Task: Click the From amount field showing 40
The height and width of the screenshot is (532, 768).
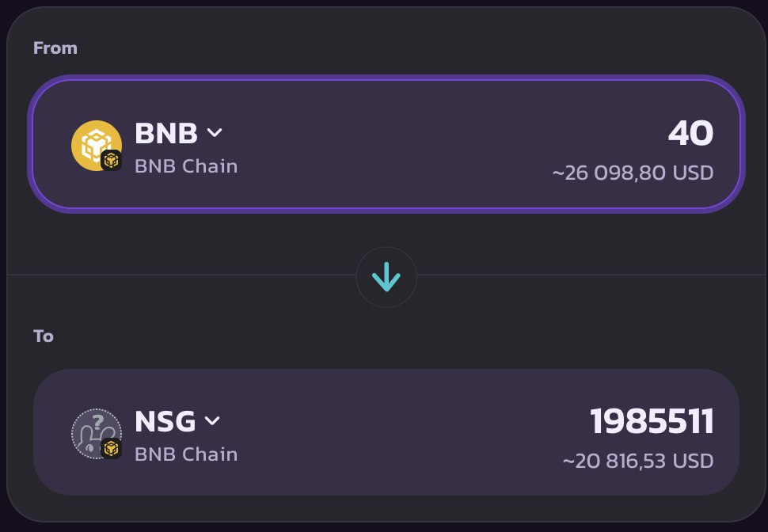Action: pos(690,134)
